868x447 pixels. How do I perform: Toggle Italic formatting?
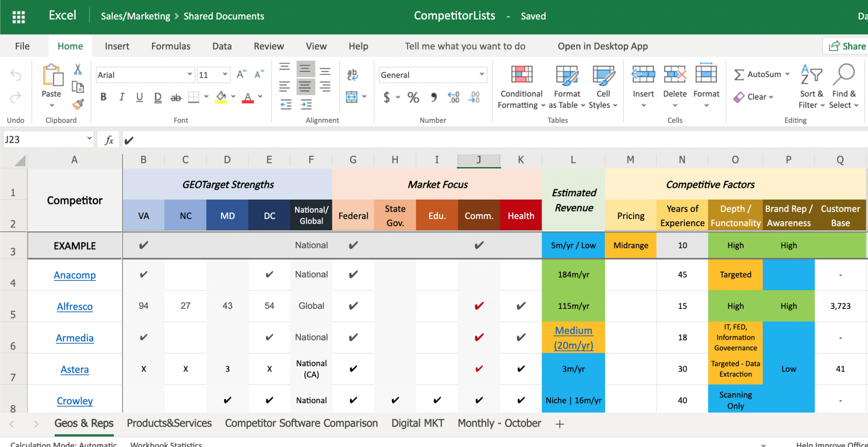point(122,97)
